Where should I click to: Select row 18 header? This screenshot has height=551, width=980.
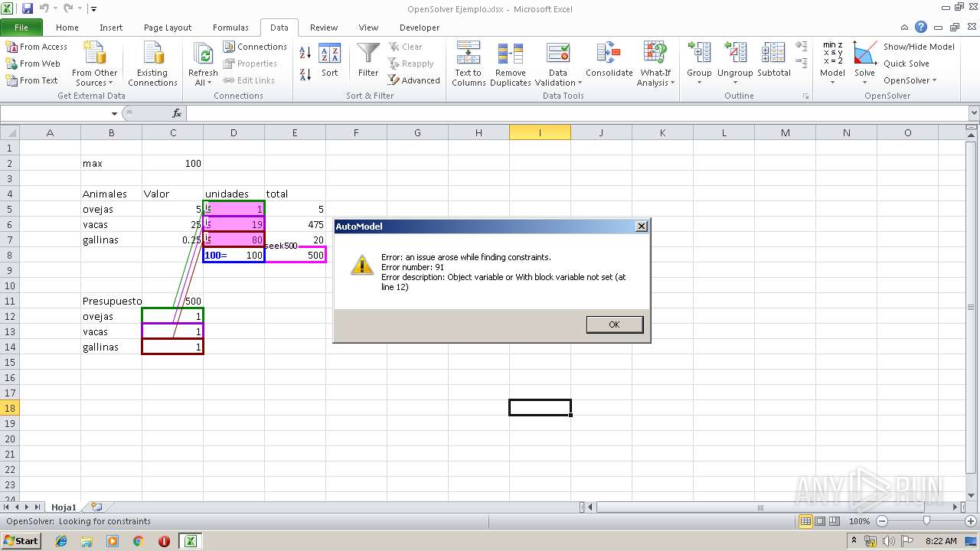(x=10, y=408)
